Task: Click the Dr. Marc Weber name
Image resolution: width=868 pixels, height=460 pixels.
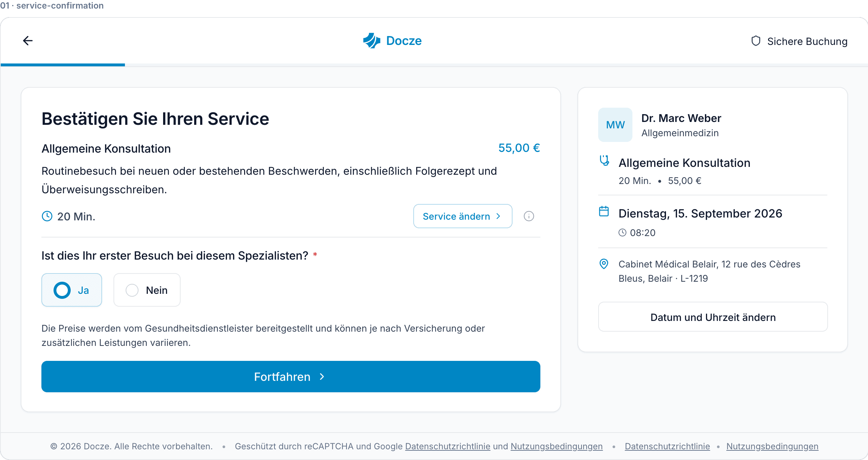Action: 681,118
